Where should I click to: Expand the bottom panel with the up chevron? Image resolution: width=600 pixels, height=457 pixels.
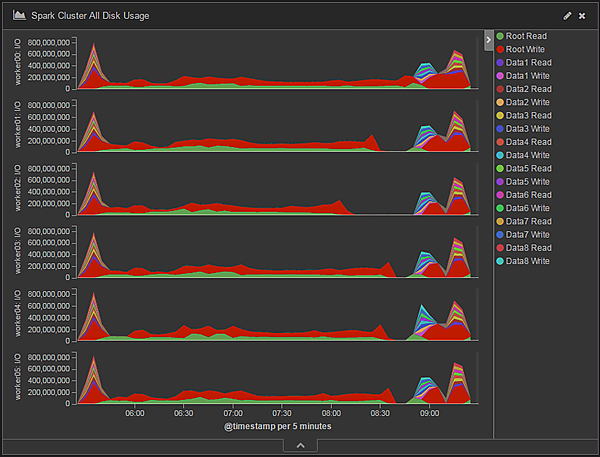pos(300,447)
